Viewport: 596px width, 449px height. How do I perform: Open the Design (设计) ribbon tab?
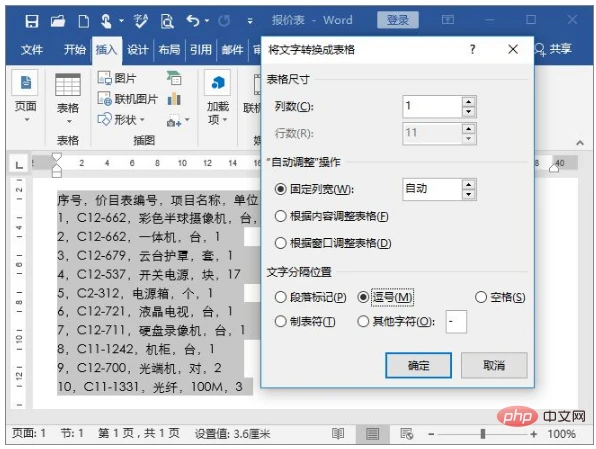(137, 49)
